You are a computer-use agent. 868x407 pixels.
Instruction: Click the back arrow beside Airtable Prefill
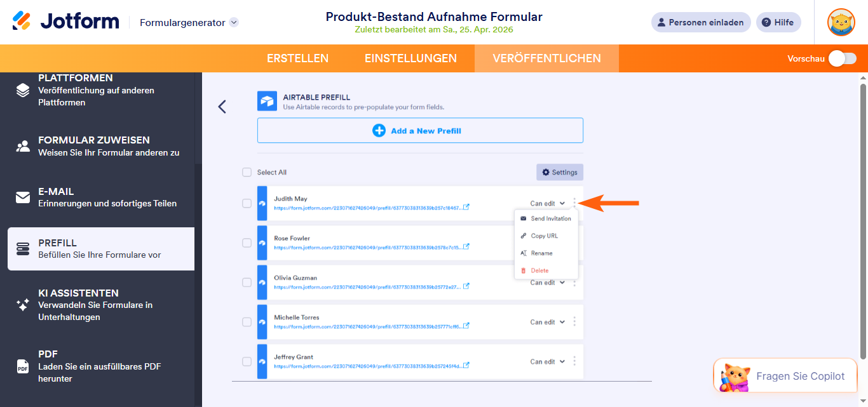222,107
